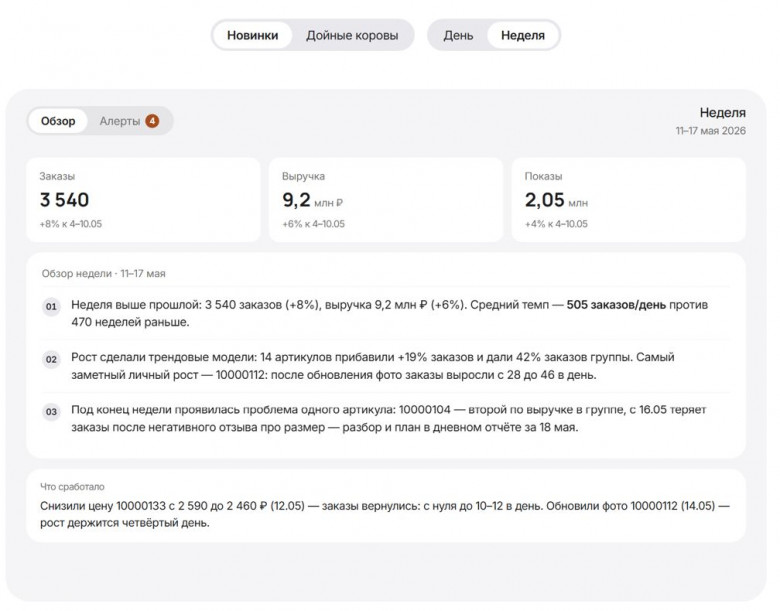Click the Заказы 3 540 metric card

point(143,200)
